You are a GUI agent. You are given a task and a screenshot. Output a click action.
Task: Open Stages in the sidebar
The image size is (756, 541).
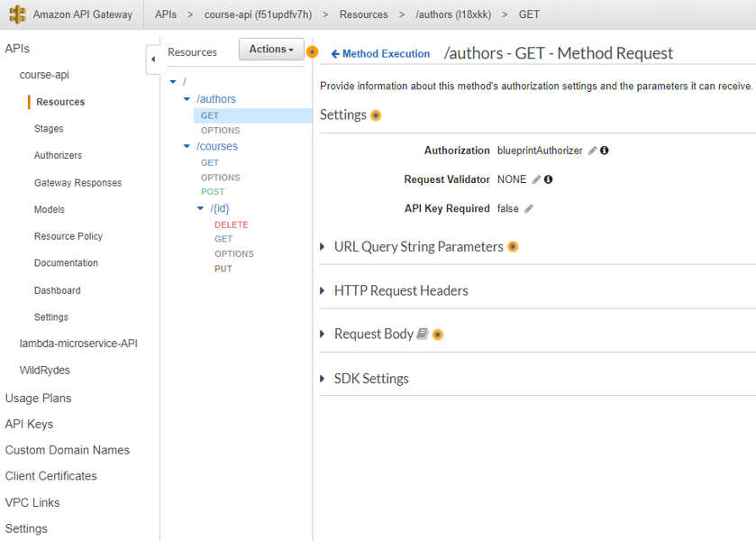point(49,128)
